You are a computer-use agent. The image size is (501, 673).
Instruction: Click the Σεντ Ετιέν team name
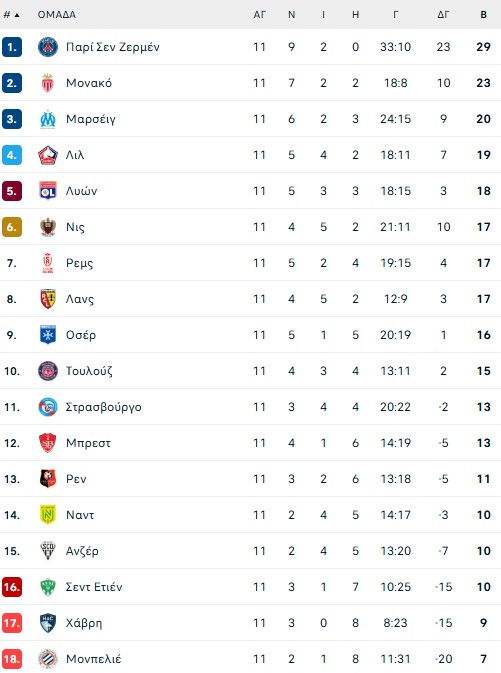coord(94,587)
